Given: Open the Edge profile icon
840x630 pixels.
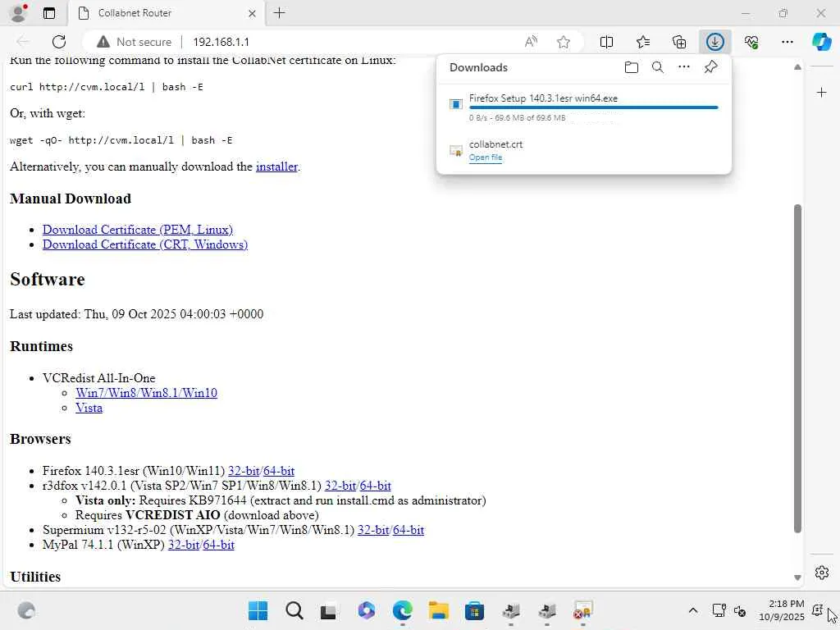Looking at the screenshot, I should tap(19, 13).
